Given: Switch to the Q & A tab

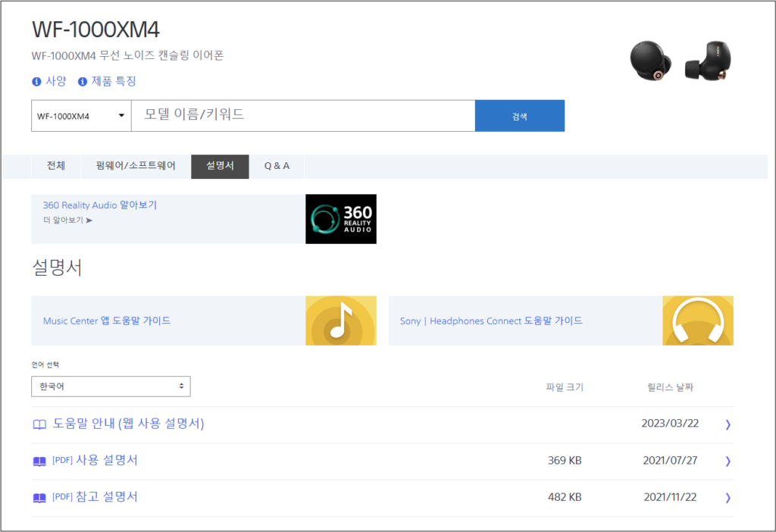Looking at the screenshot, I should tap(277, 166).
